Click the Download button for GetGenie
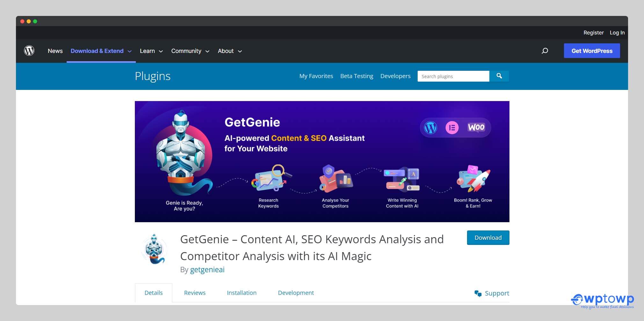Viewport: 644px width, 321px height. pyautogui.click(x=488, y=237)
